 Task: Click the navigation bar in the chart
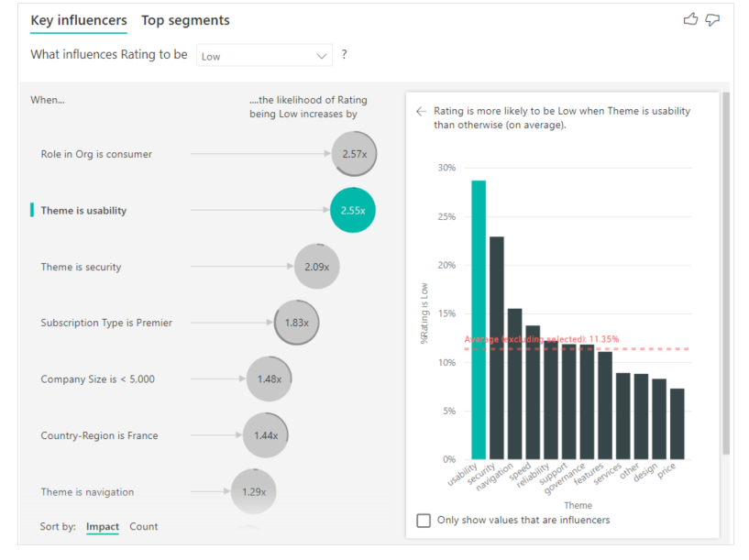[x=515, y=384]
